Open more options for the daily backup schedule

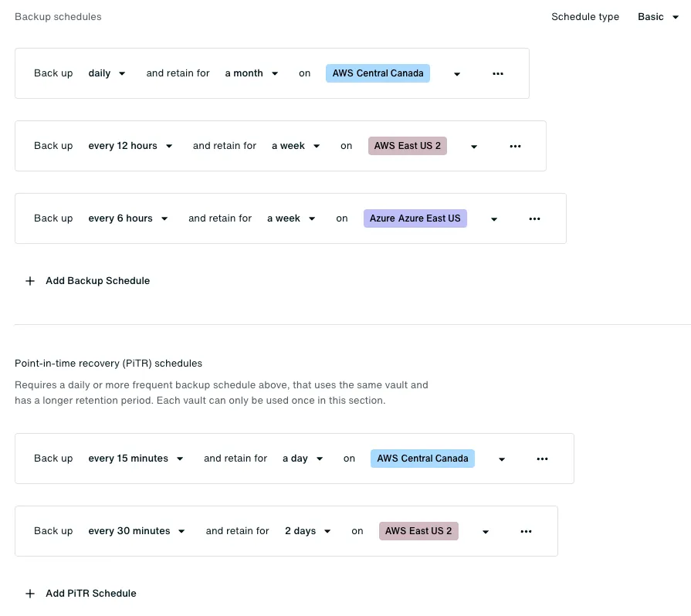[497, 73]
